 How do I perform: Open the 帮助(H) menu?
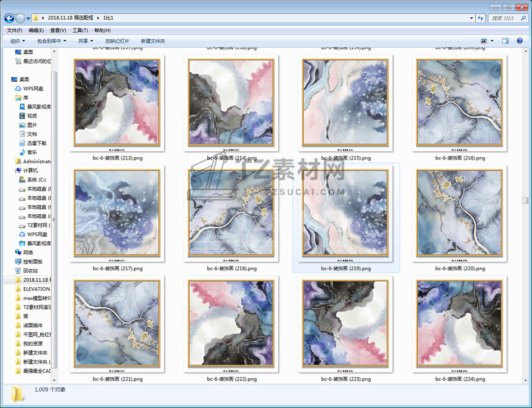click(x=102, y=31)
